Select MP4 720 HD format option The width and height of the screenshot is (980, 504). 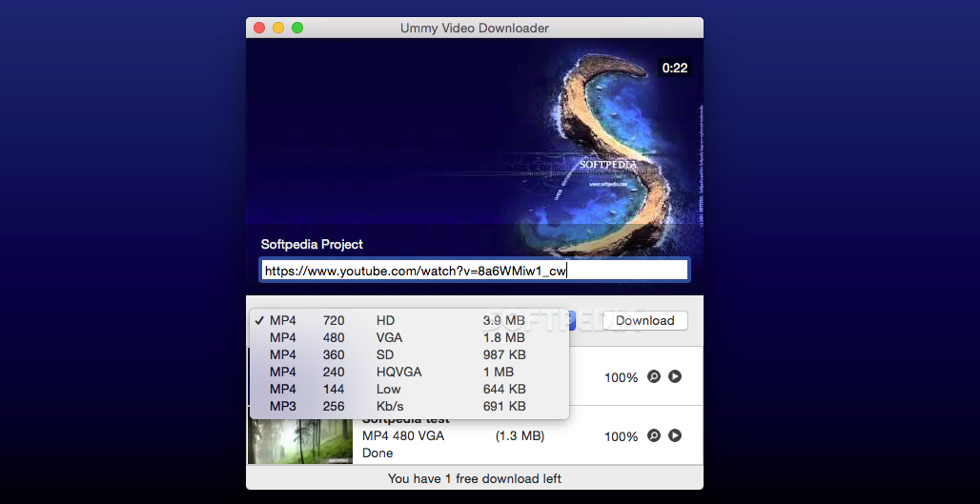tap(409, 320)
